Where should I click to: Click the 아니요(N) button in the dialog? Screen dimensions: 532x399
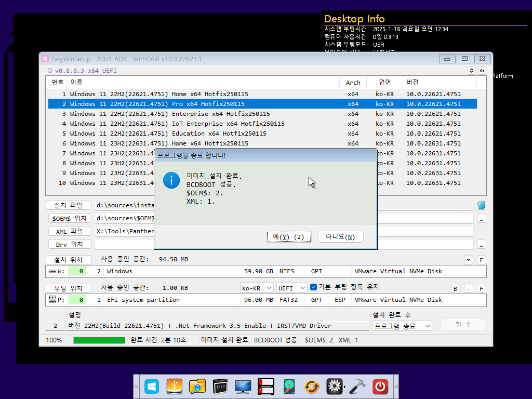(x=341, y=236)
